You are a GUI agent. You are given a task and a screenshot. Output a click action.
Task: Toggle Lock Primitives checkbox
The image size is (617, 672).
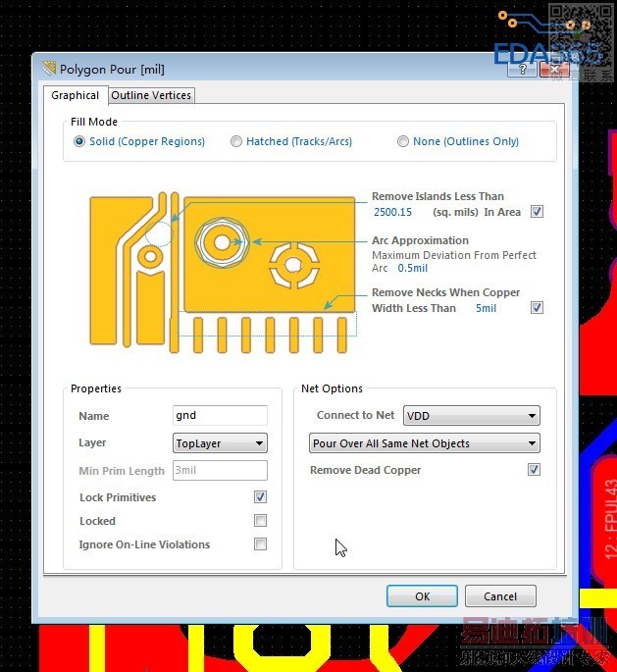pos(261,496)
